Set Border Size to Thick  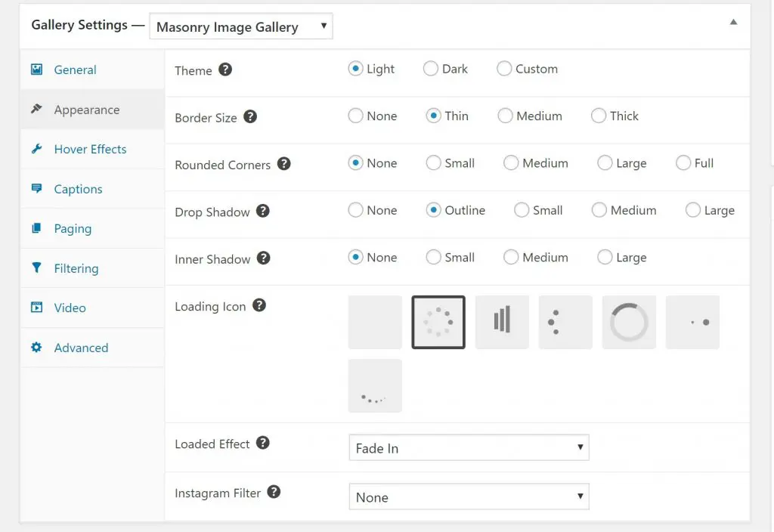pyautogui.click(x=599, y=116)
